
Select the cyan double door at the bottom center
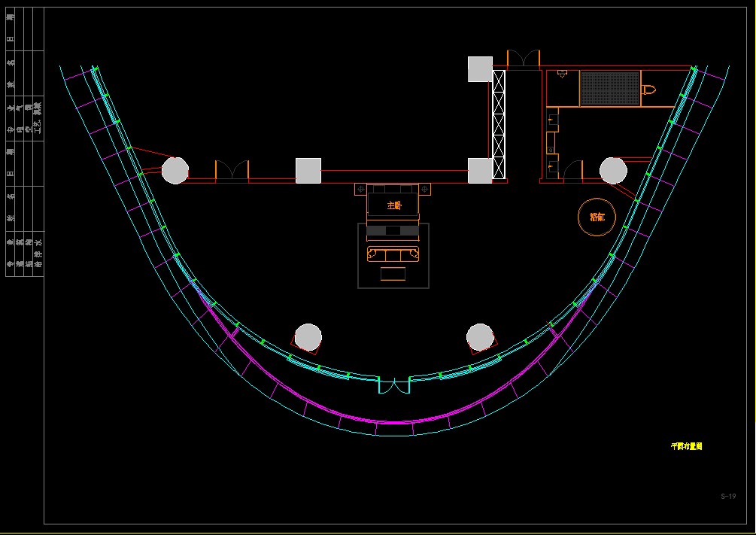[393, 385]
